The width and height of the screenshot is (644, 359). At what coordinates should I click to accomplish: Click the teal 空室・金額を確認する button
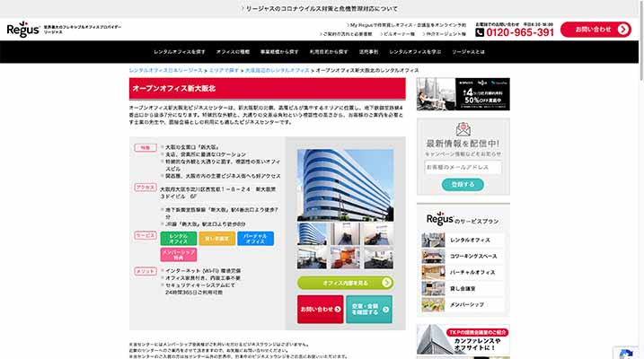point(369,310)
